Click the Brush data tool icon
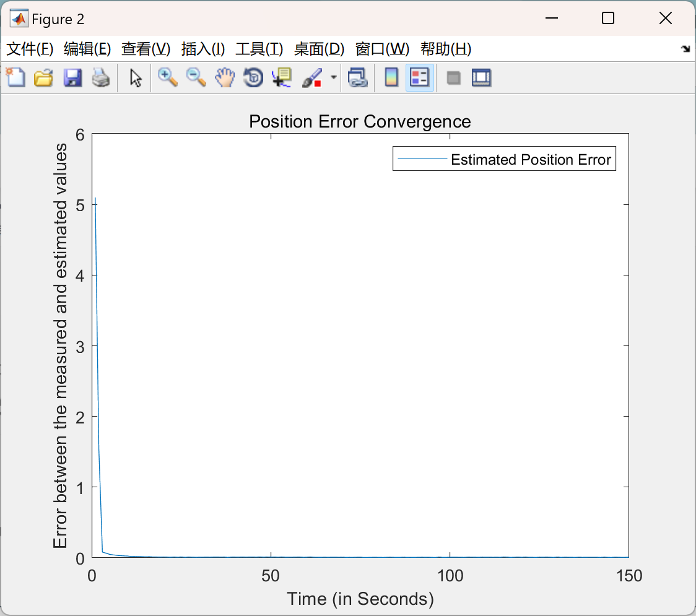The width and height of the screenshot is (696, 616). pos(312,78)
